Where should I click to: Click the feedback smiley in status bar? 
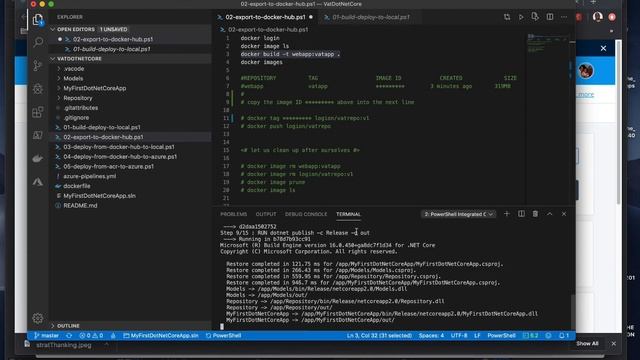click(548, 336)
